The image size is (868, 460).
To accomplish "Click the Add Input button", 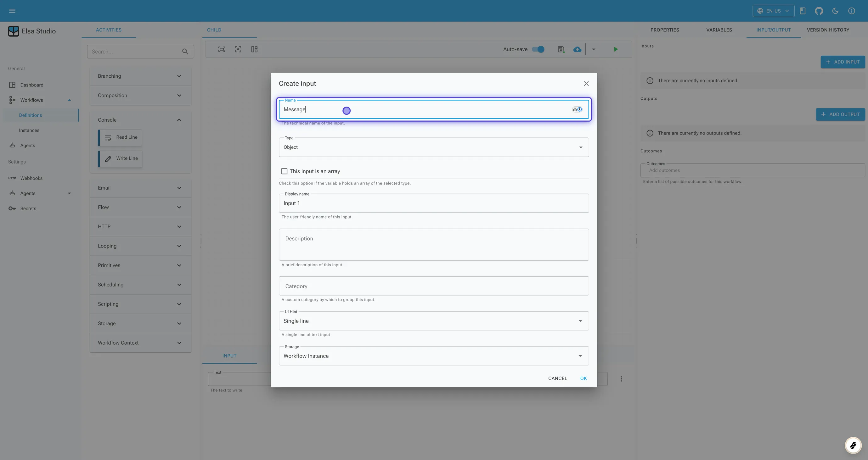I will 843,62.
